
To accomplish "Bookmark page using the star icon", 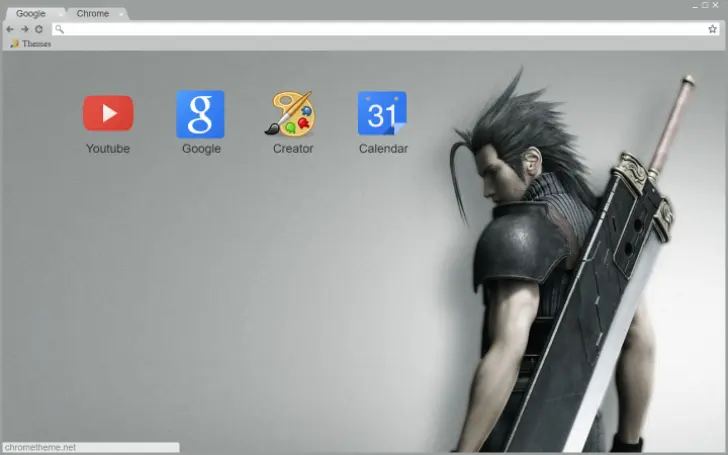I will 713,29.
